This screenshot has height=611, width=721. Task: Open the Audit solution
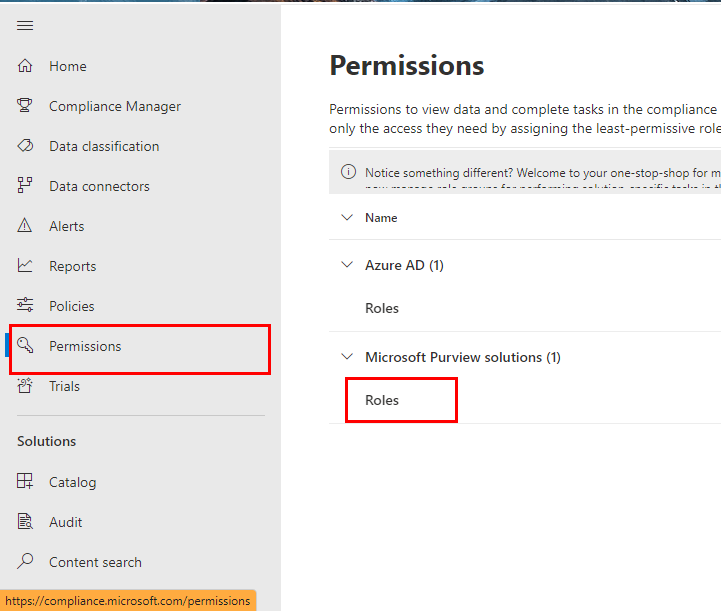(x=65, y=522)
